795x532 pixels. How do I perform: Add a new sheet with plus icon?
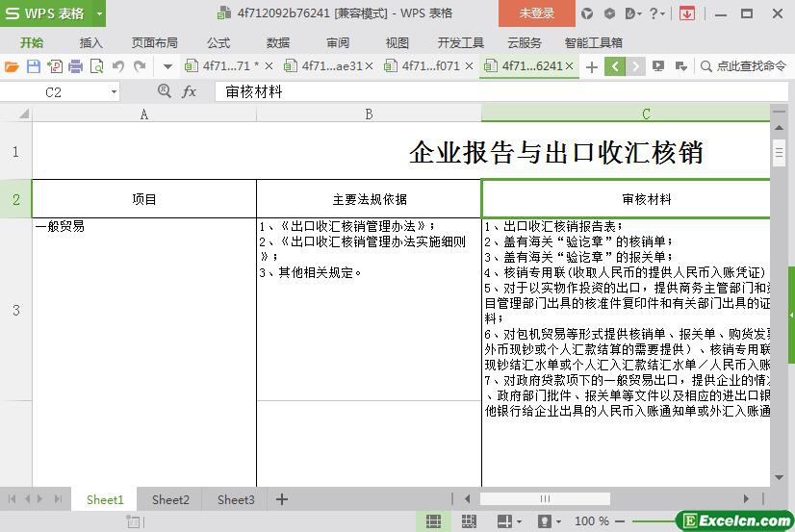pos(282,499)
